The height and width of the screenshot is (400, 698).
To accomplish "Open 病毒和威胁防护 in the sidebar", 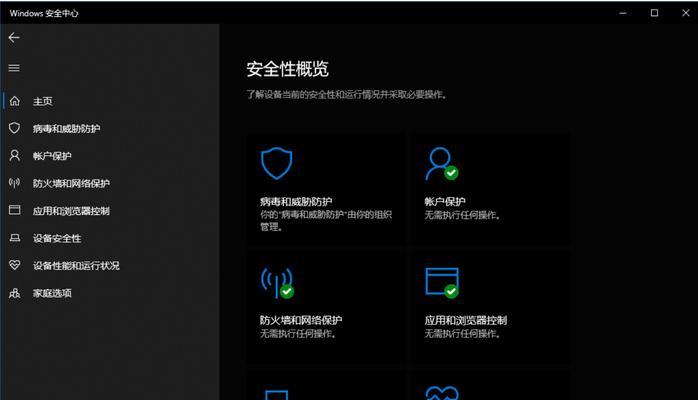I will (x=66, y=129).
